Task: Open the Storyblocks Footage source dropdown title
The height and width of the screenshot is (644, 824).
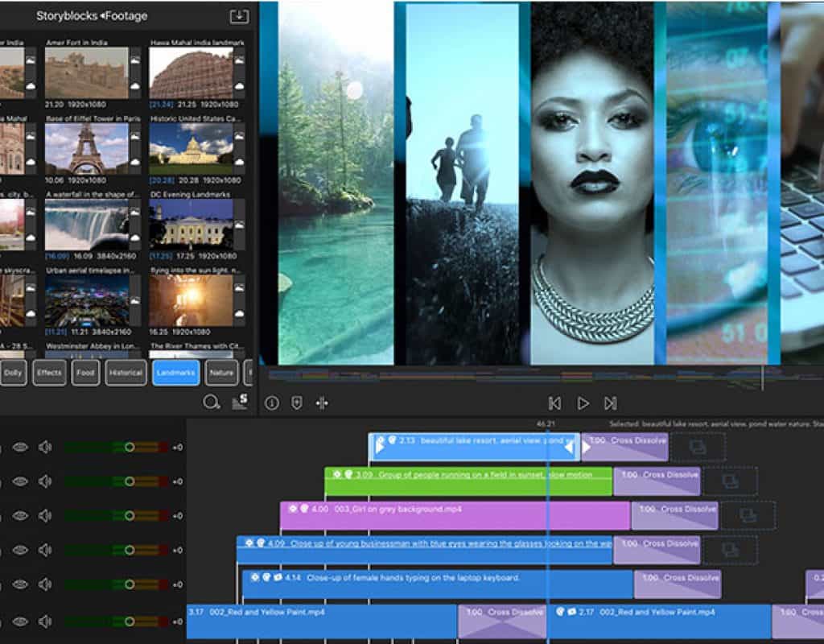Action: (92, 16)
